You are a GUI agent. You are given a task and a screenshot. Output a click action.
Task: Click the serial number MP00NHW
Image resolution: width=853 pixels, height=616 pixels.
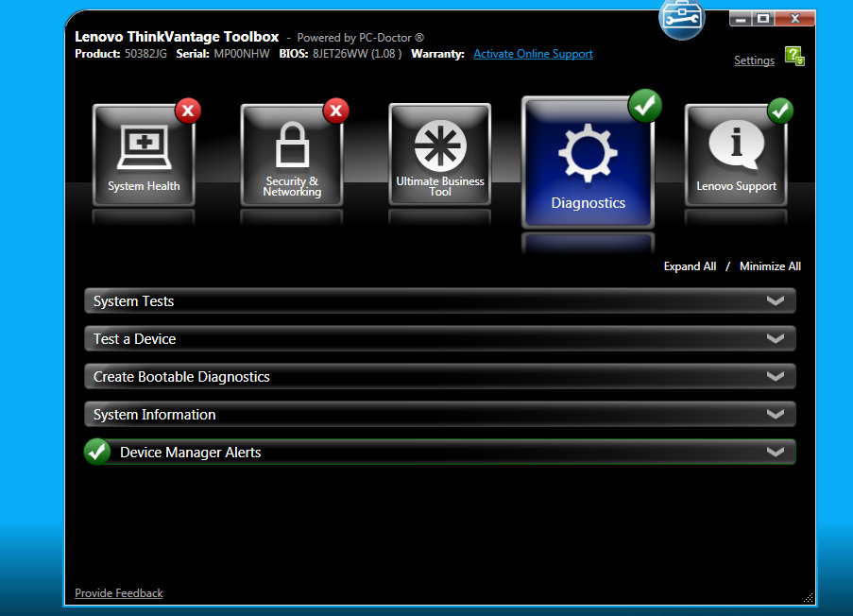242,54
